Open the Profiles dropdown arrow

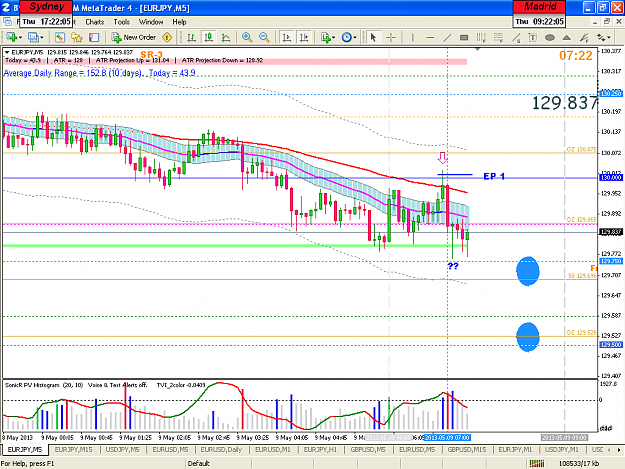pos(42,37)
